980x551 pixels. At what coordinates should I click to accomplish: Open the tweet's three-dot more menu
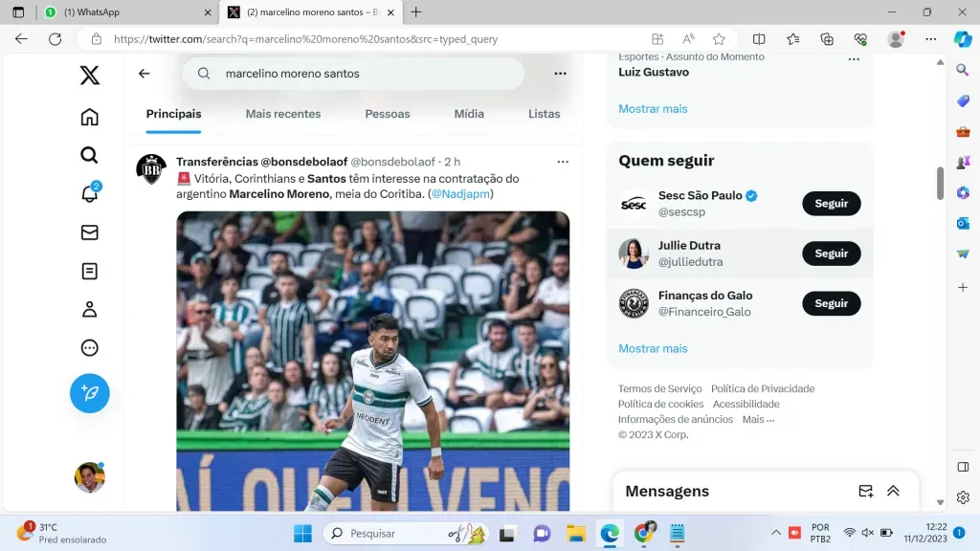563,162
